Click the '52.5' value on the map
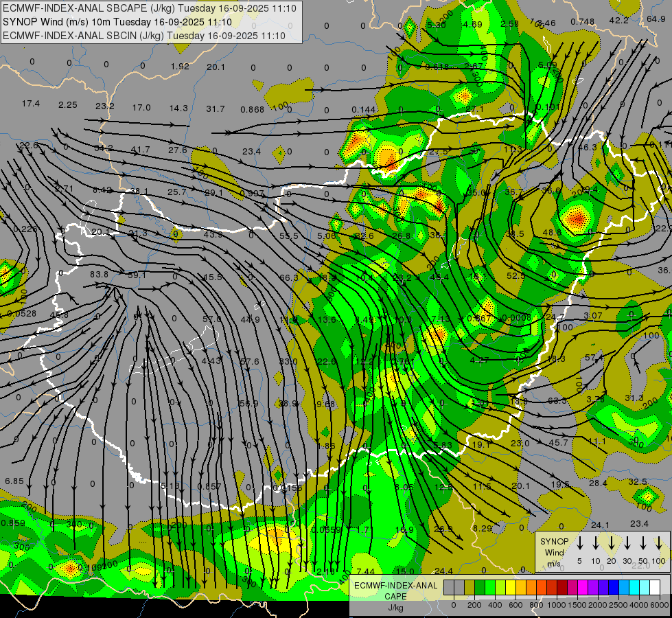This screenshot has width=672, height=618. (x=515, y=276)
